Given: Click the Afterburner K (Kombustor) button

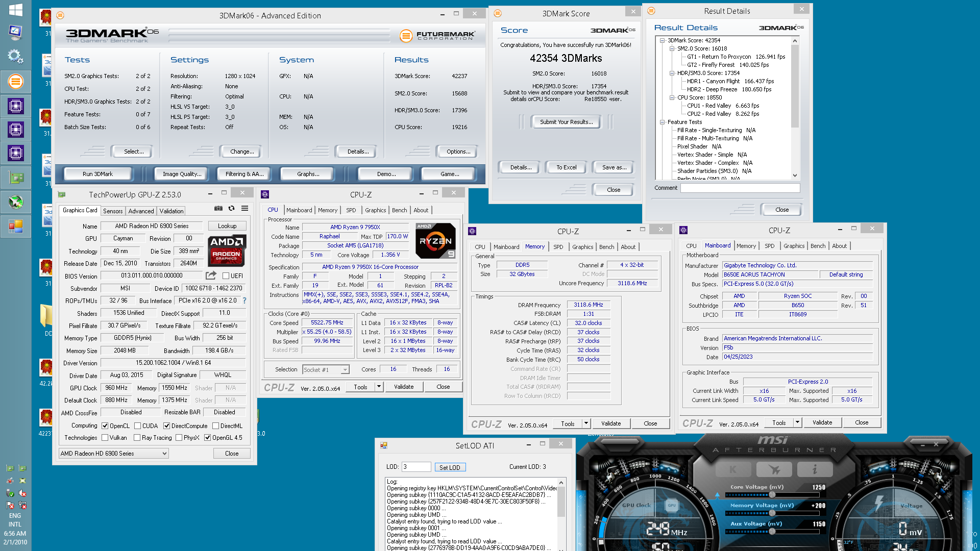Looking at the screenshot, I should [733, 469].
